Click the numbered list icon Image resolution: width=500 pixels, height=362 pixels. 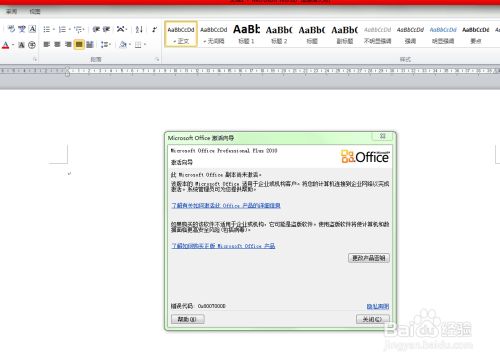(62, 30)
